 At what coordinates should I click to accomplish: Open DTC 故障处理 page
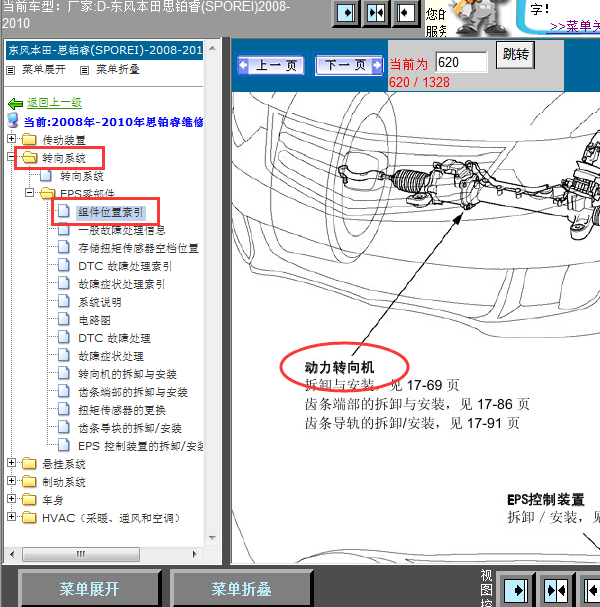(x=114, y=338)
